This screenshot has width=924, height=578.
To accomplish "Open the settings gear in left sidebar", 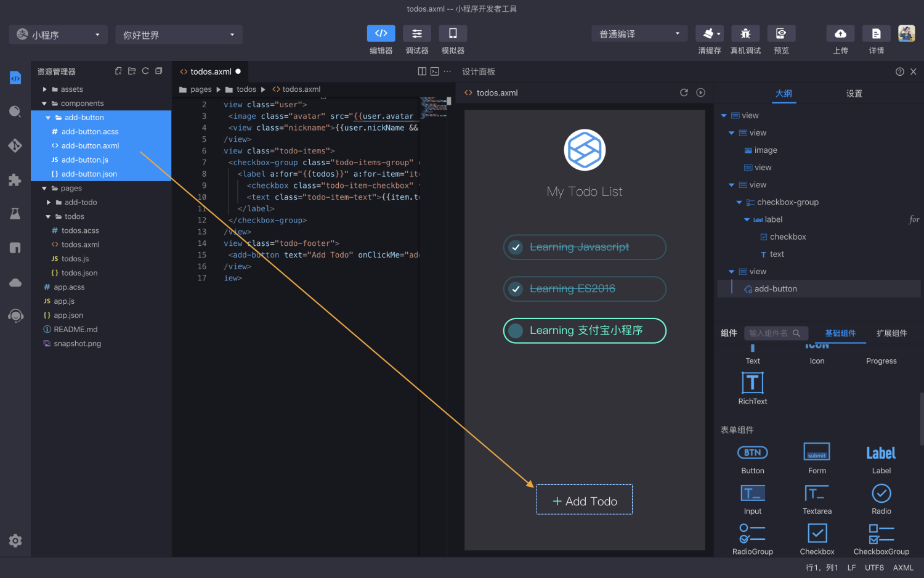I will 15,540.
